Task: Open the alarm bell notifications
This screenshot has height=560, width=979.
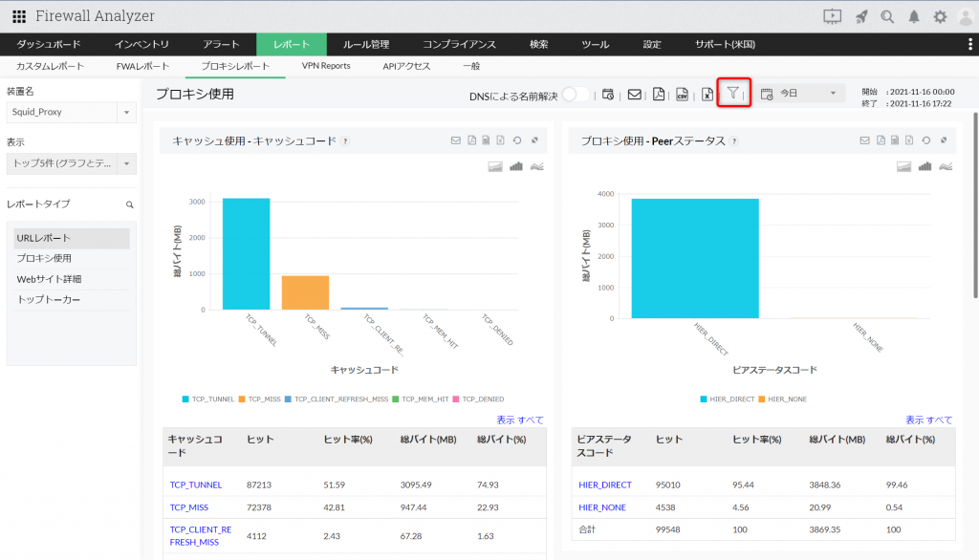Action: pos(913,17)
